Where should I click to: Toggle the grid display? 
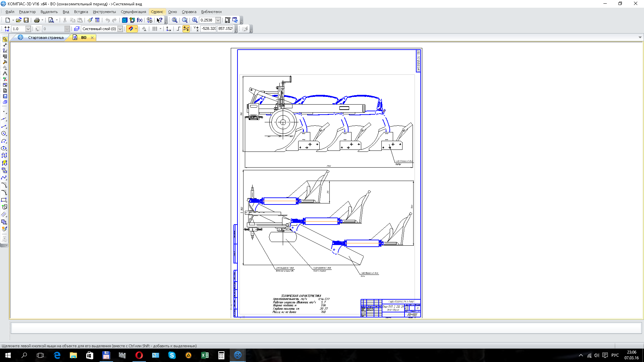coord(155,29)
